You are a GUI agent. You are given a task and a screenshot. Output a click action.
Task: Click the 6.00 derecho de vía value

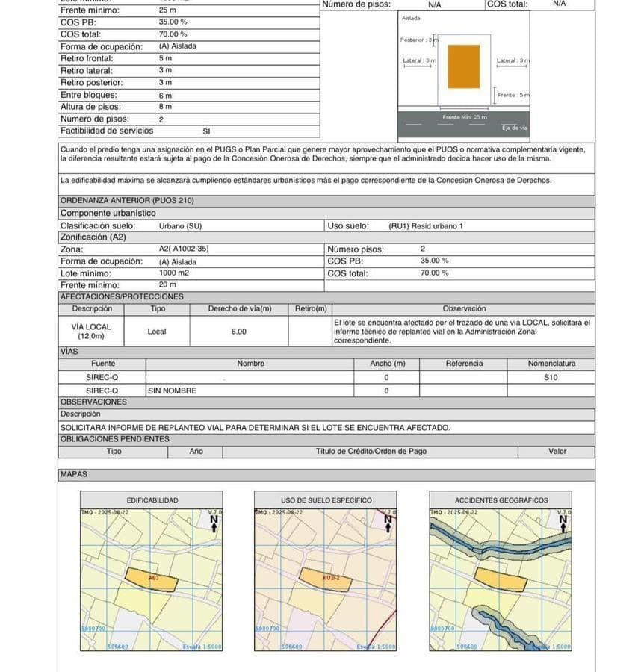click(239, 332)
